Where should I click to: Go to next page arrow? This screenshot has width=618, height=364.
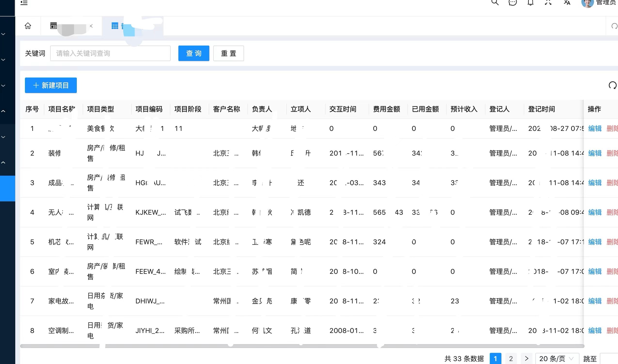[x=527, y=359]
